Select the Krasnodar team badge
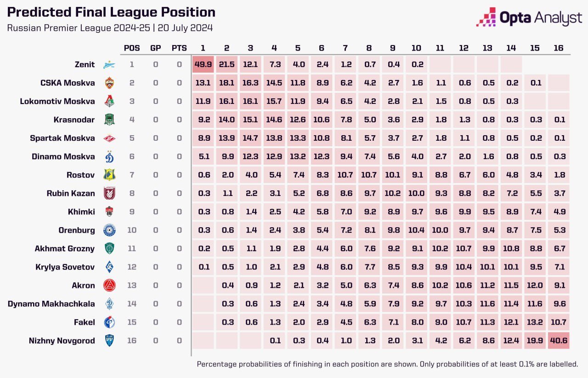 109,120
